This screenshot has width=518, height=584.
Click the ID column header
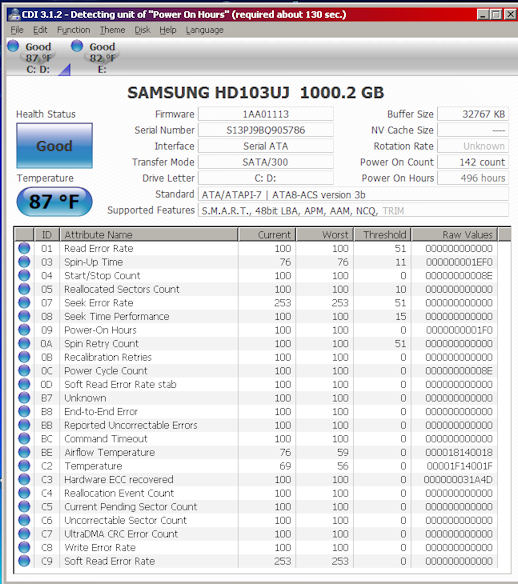[47, 235]
